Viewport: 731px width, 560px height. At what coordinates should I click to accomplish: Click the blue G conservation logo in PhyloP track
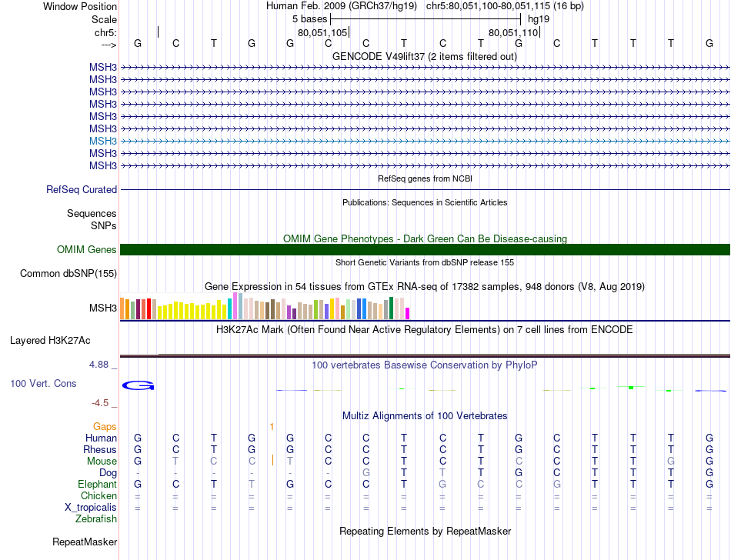138,385
